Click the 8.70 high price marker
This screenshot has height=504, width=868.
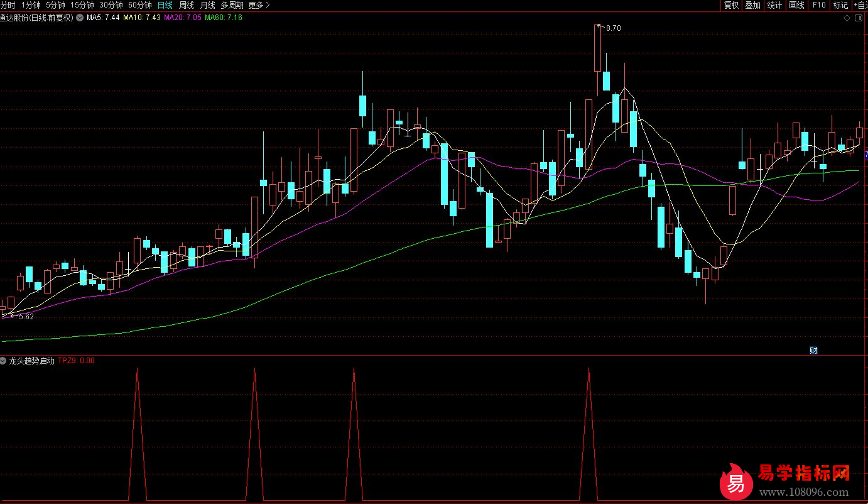pyautogui.click(x=613, y=28)
